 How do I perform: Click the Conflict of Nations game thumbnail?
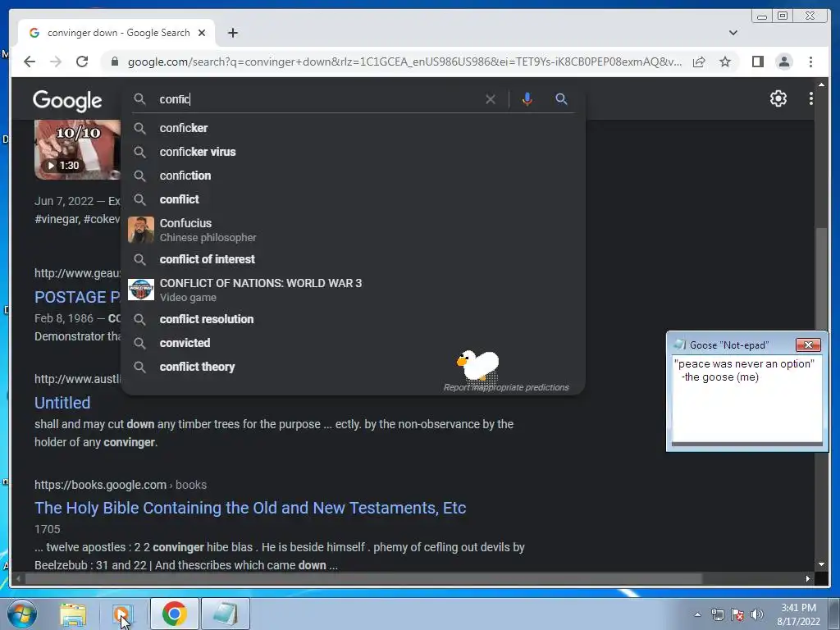[141, 290]
